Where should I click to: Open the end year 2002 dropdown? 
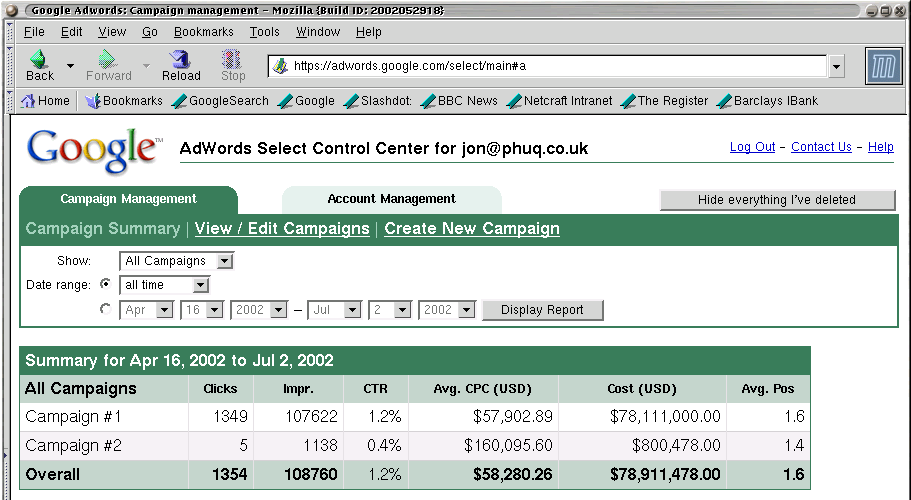point(447,310)
